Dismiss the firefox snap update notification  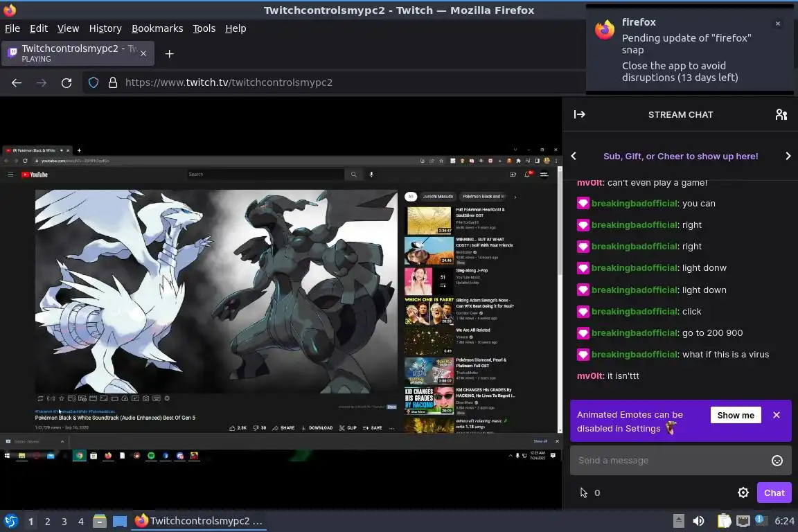(x=778, y=24)
